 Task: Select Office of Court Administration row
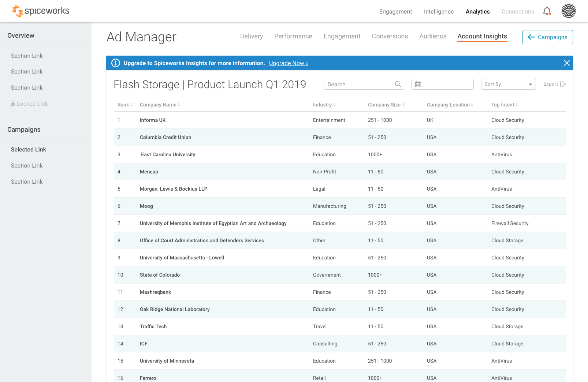pyautogui.click(x=340, y=240)
